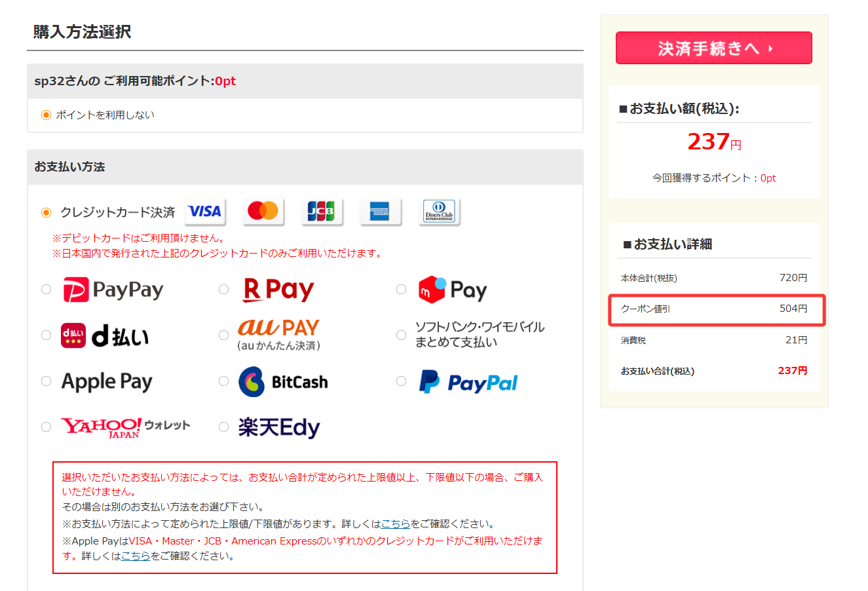Click the Rakuten Pay logo

278,290
